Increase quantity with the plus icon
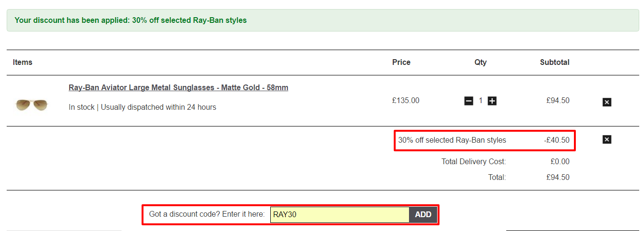Screen dimensions: 644x231 (x=492, y=101)
